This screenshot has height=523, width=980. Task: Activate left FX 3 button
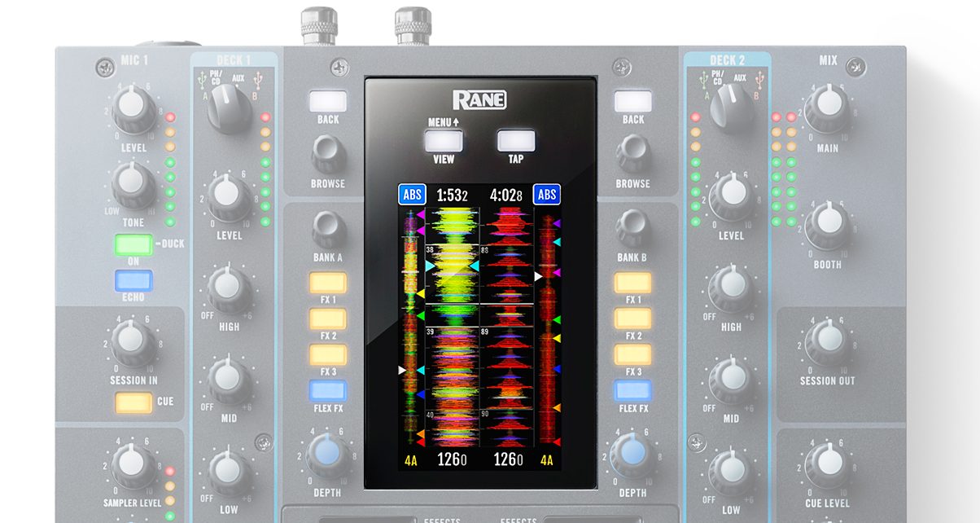click(327, 354)
